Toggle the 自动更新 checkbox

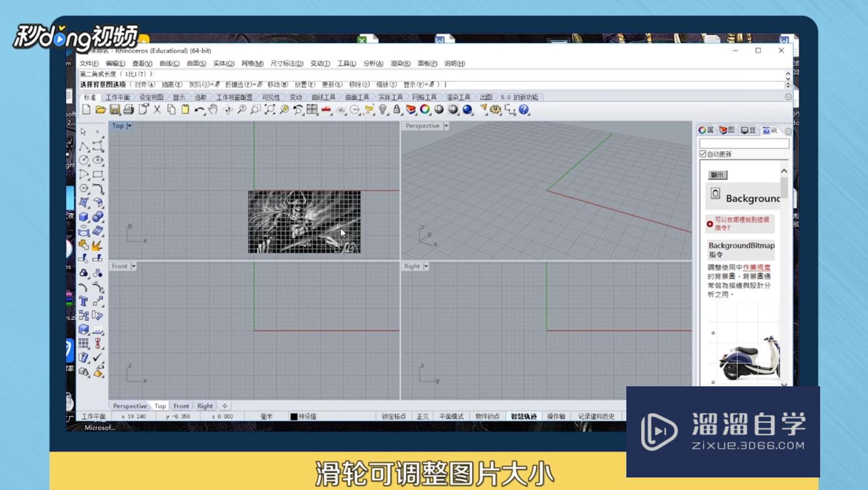703,154
